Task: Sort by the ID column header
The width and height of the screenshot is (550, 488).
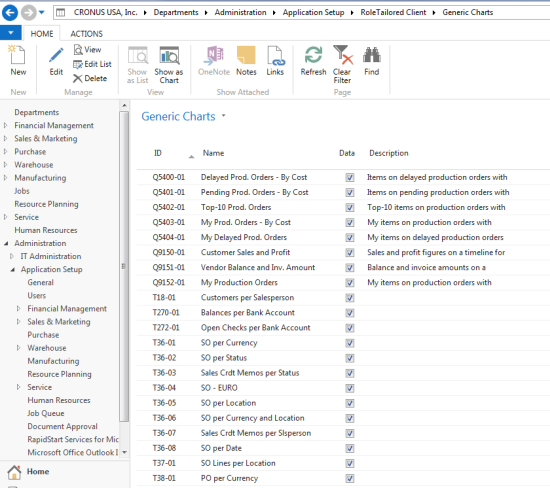Action: pyautogui.click(x=157, y=153)
